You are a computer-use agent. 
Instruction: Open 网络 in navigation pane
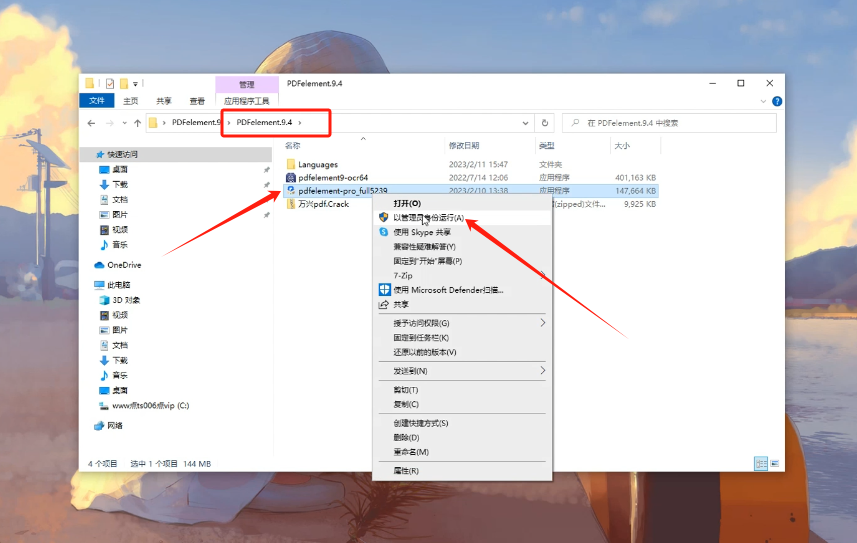point(115,425)
